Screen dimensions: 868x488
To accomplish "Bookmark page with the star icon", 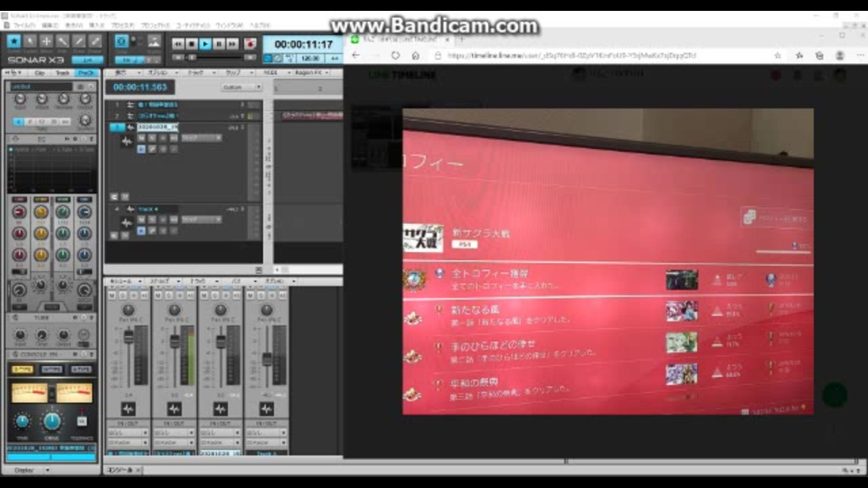I will coord(778,55).
